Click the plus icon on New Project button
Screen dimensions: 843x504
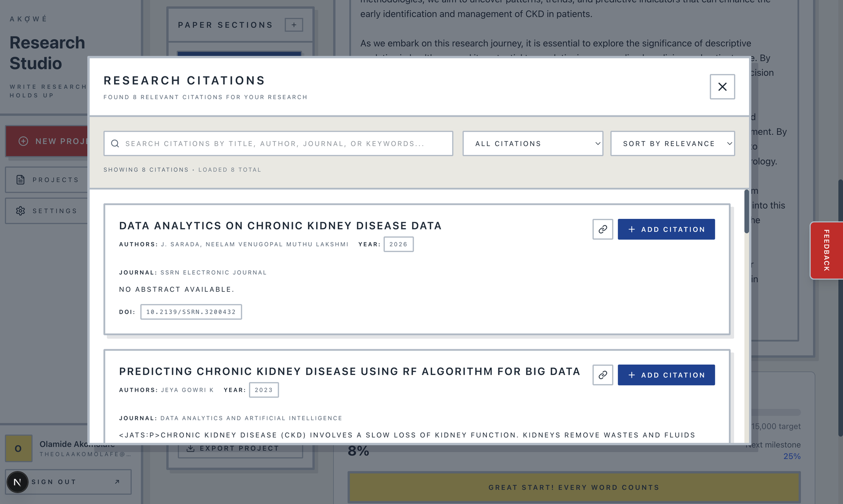click(x=23, y=141)
